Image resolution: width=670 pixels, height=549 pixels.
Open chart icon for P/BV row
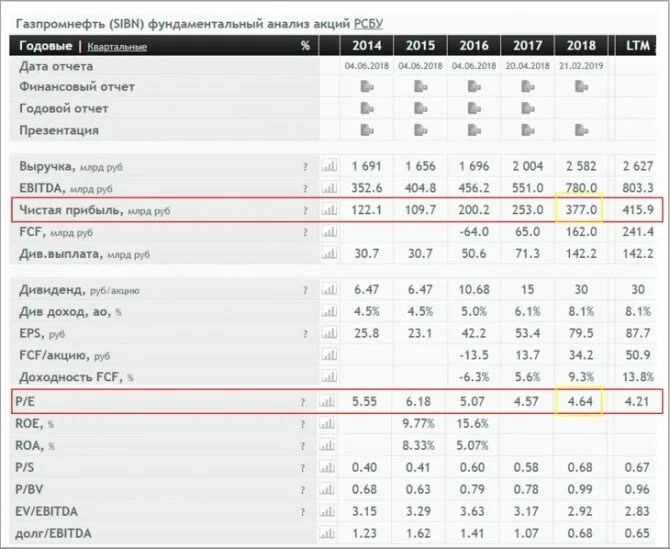point(327,489)
